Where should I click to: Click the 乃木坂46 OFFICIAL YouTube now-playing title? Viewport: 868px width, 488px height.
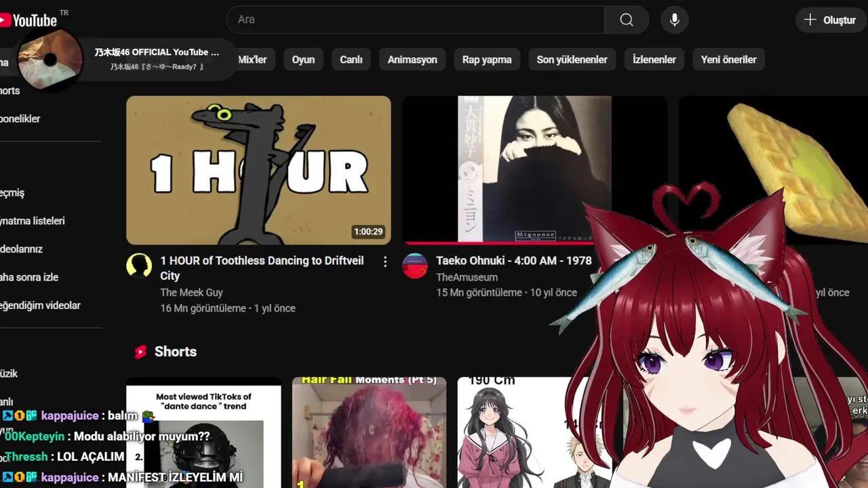coord(157,52)
